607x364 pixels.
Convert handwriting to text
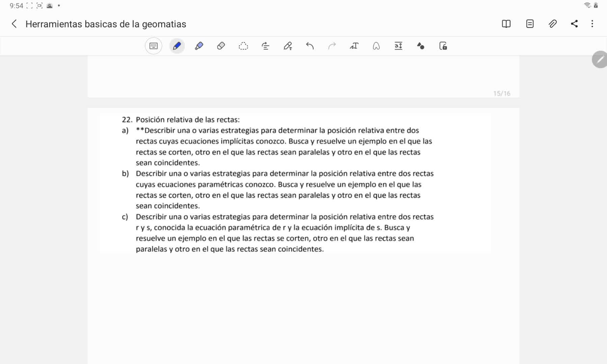[x=354, y=46]
